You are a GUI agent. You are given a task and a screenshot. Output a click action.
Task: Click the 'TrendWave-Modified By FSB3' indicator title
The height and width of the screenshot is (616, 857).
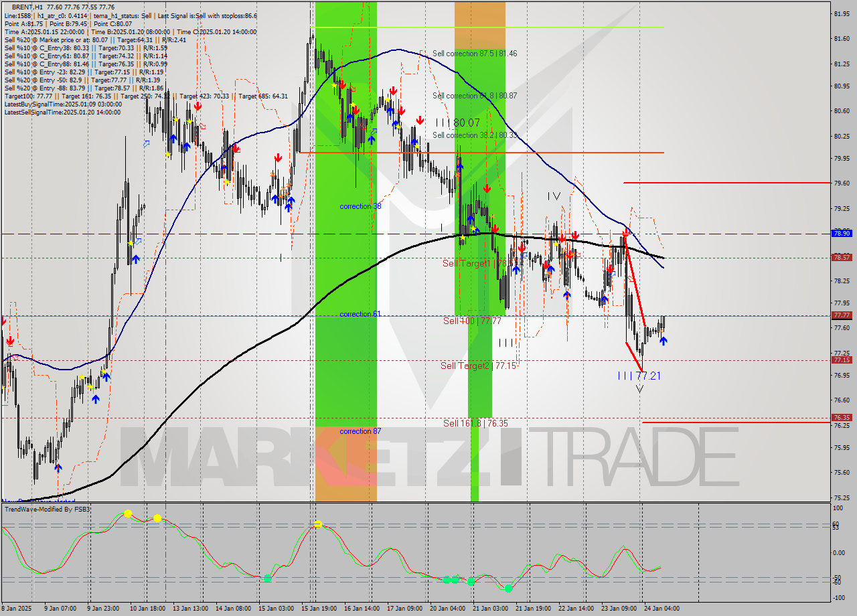point(48,510)
